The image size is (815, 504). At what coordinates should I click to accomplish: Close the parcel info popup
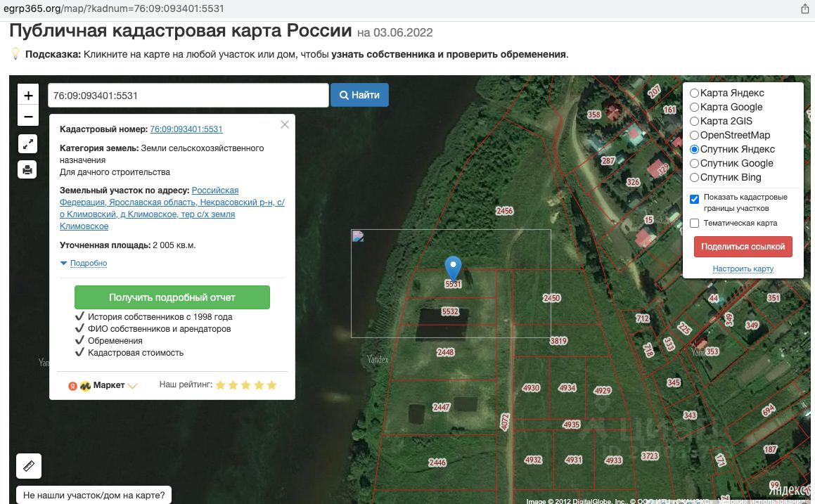284,124
